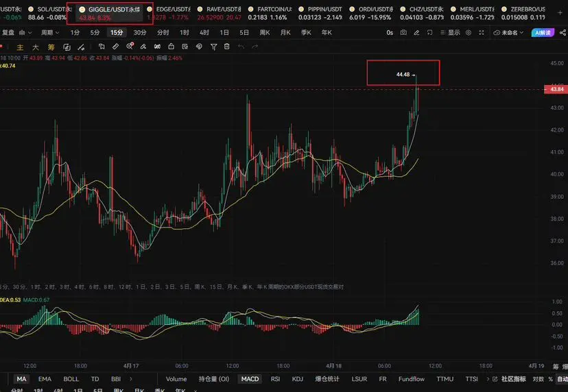Image resolution: width=568 pixels, height=392 pixels.
Task: Expand more sub-indicators arrow after TTSI
Action: pyautogui.click(x=488, y=379)
